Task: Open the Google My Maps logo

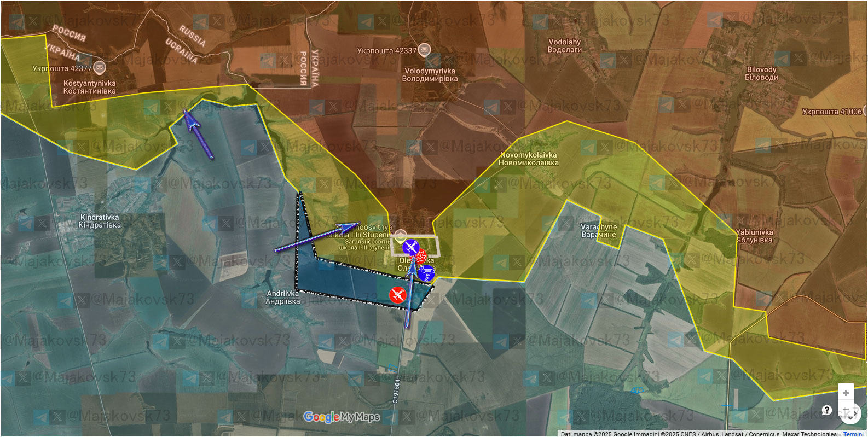Action: (x=342, y=417)
